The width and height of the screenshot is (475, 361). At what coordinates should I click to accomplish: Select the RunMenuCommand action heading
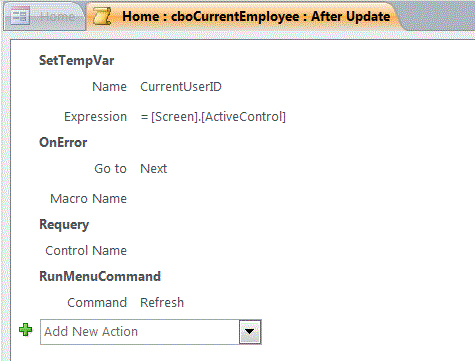coord(100,276)
